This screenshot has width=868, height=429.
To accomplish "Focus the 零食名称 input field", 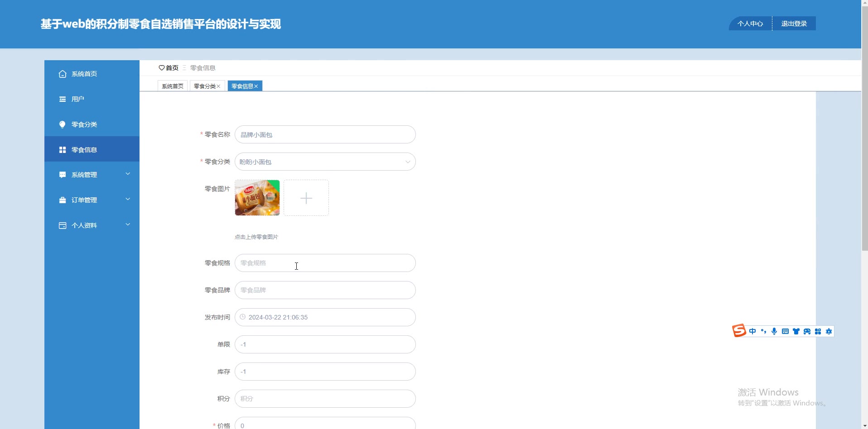I will click(x=325, y=134).
